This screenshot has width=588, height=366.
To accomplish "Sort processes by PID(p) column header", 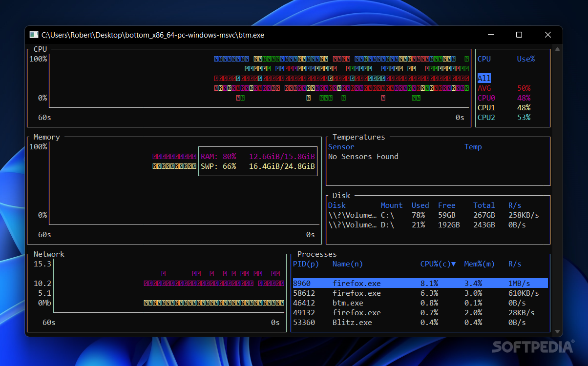I will 306,264.
